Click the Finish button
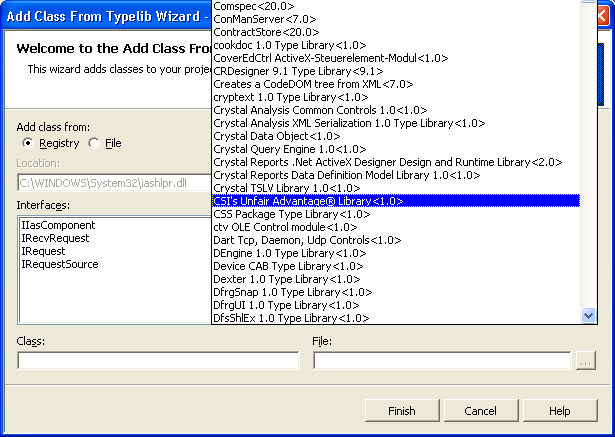 402,411
